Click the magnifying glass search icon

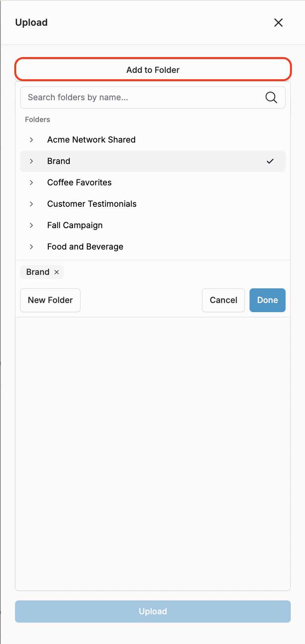tap(271, 97)
